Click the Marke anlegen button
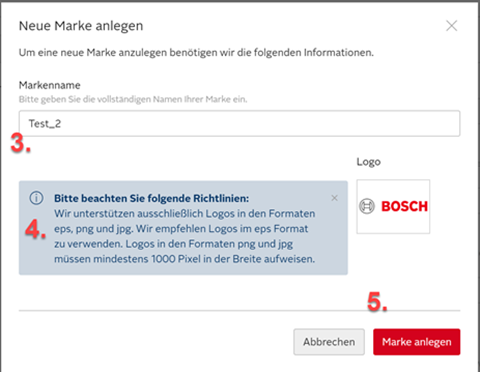Image resolution: width=480 pixels, height=372 pixels. [x=417, y=342]
